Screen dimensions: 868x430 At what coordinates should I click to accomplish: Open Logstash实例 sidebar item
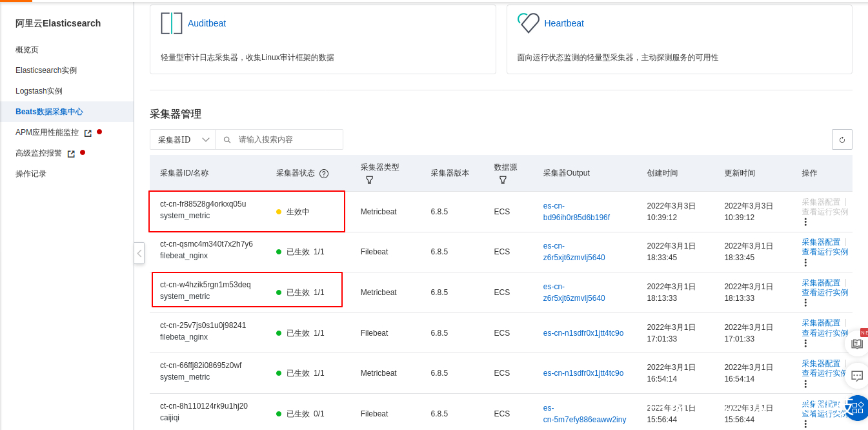click(x=39, y=91)
